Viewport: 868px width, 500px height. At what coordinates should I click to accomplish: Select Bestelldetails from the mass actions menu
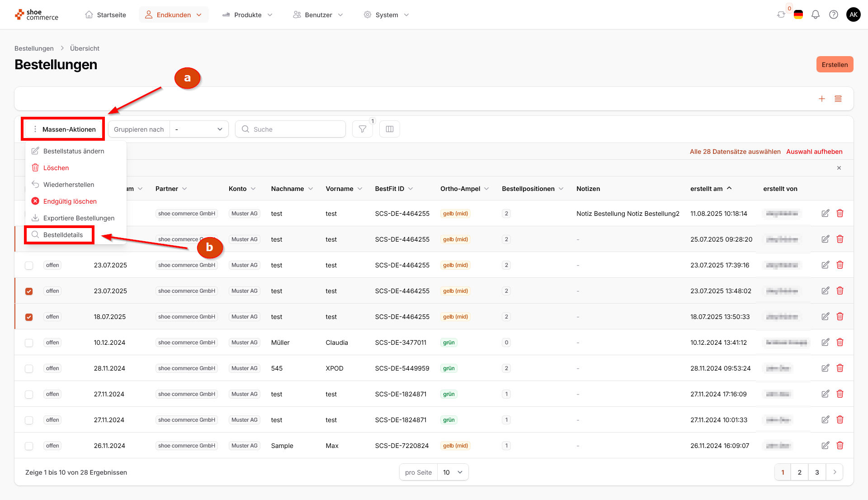(63, 234)
